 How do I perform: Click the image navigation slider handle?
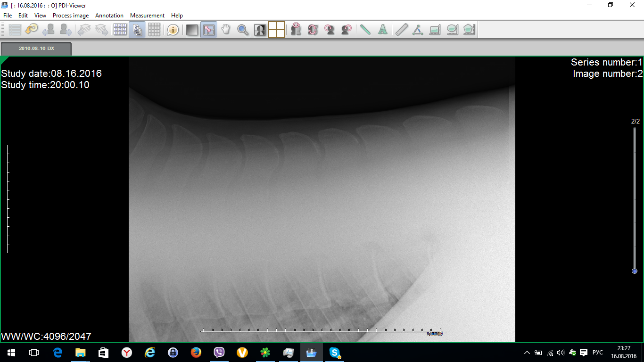pyautogui.click(x=635, y=271)
